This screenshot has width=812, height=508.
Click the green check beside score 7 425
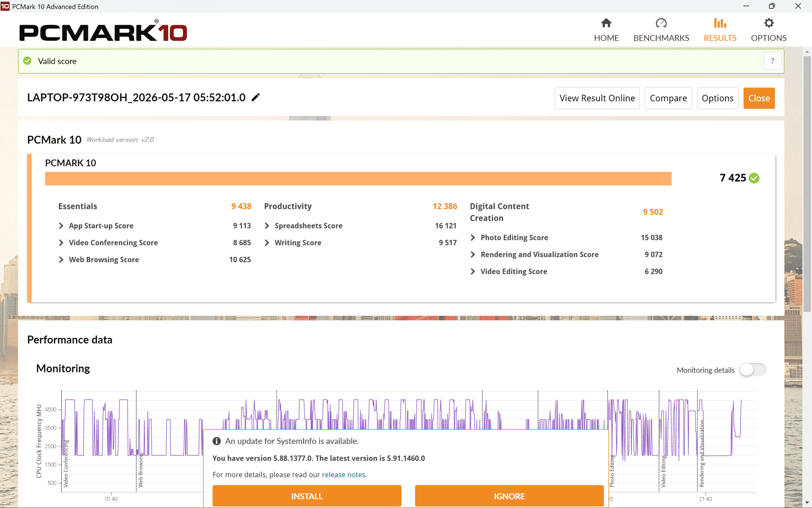(754, 178)
